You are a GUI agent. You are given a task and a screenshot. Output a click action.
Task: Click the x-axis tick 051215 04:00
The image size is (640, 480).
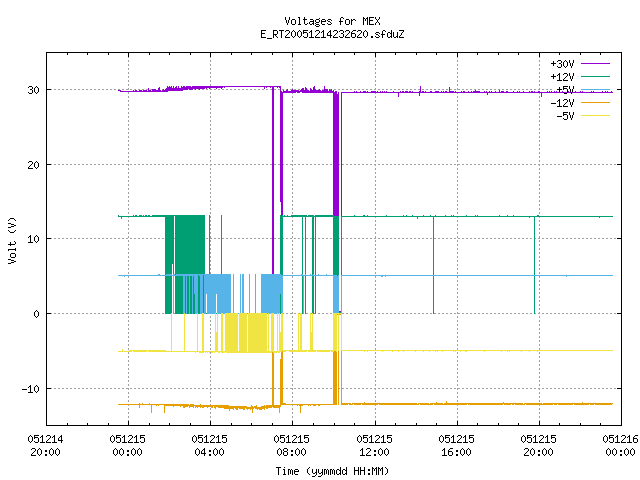pyautogui.click(x=209, y=446)
